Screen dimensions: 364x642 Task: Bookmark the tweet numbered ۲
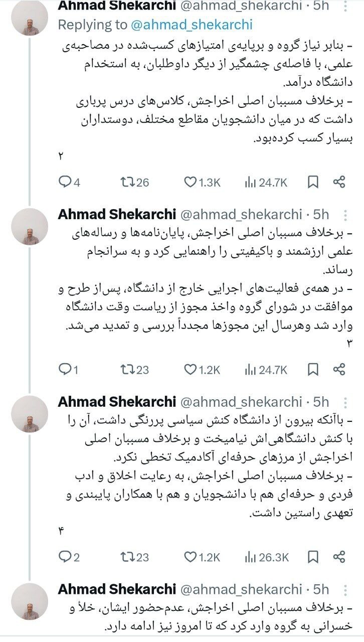[313, 183]
